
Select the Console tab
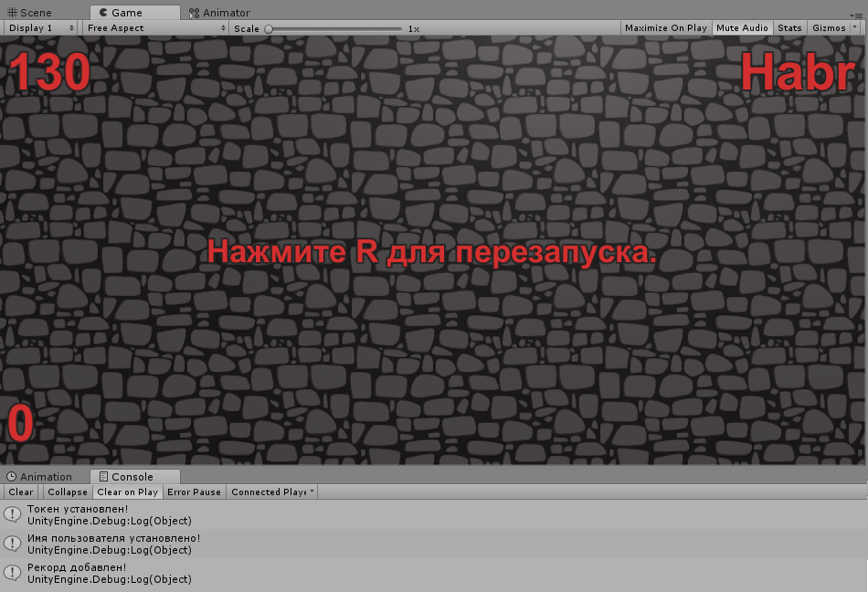pyautogui.click(x=134, y=476)
